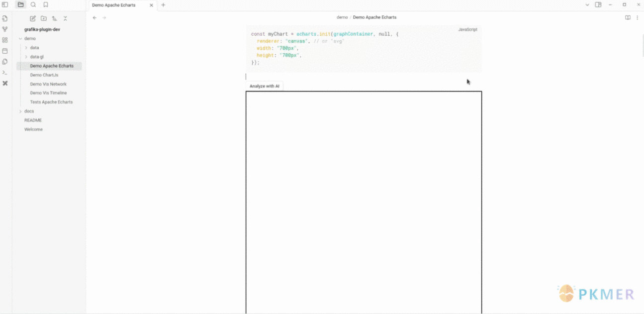Open the tab list dropdown arrow
Screen dimensions: 644x314
point(587,4)
